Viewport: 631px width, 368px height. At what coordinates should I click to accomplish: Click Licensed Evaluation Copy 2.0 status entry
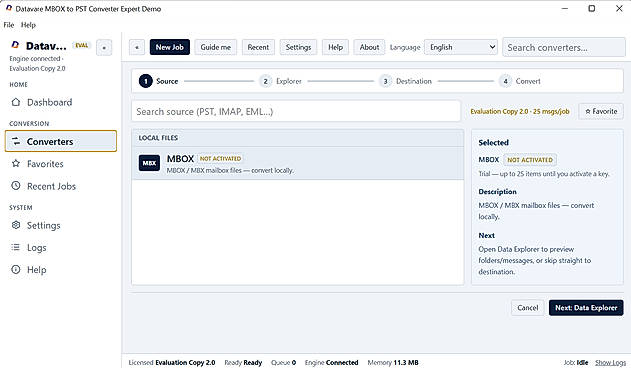click(x=172, y=362)
